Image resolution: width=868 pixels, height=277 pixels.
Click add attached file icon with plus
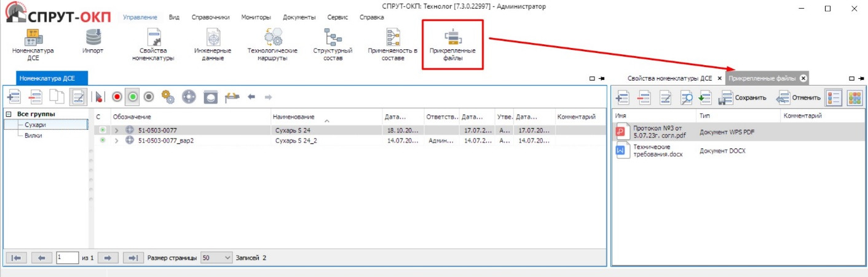622,97
